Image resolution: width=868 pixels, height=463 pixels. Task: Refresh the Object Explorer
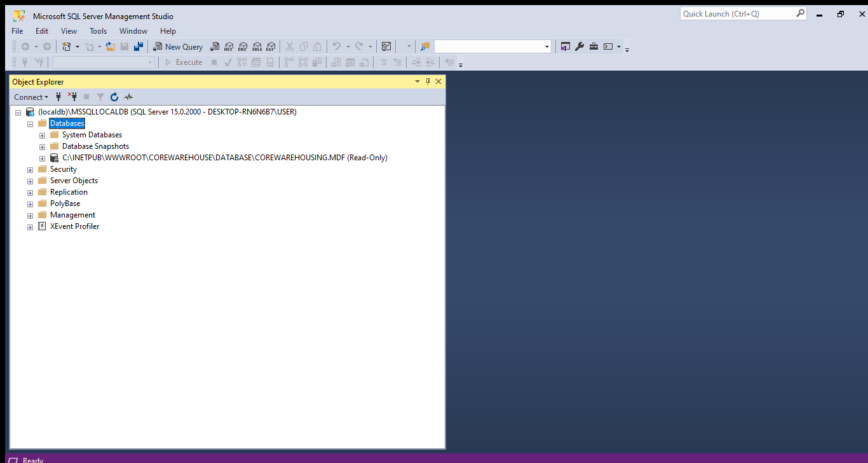(114, 97)
